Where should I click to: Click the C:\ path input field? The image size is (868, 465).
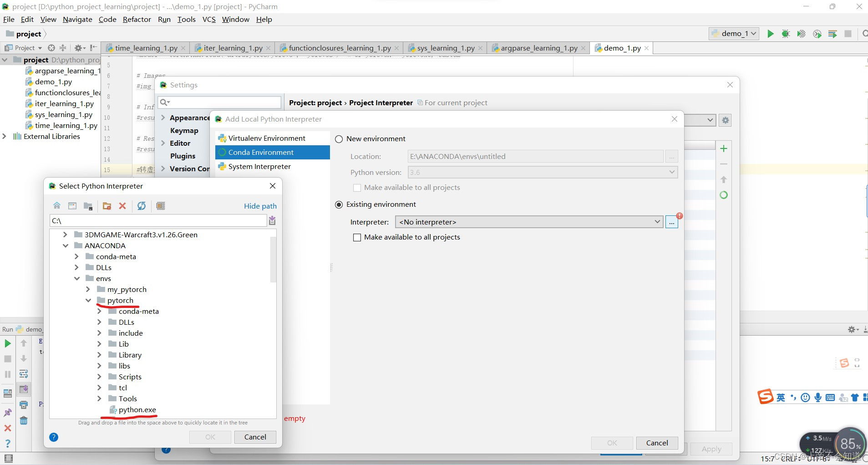click(158, 221)
